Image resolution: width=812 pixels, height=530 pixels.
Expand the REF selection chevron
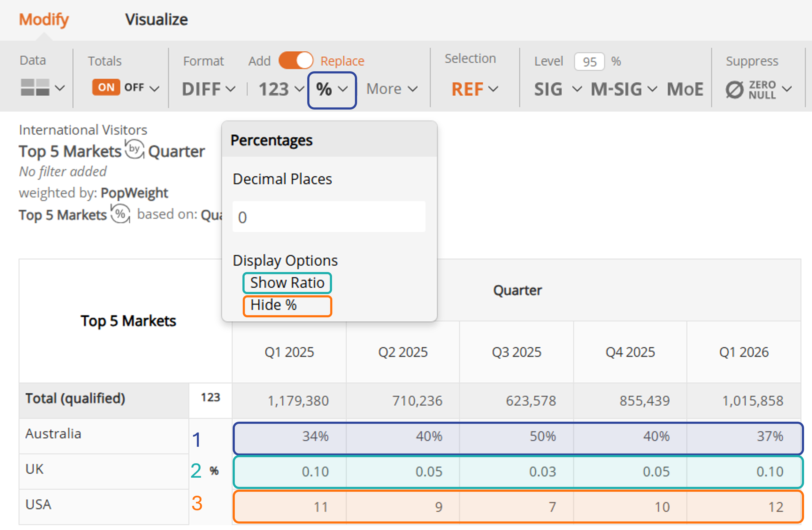493,89
